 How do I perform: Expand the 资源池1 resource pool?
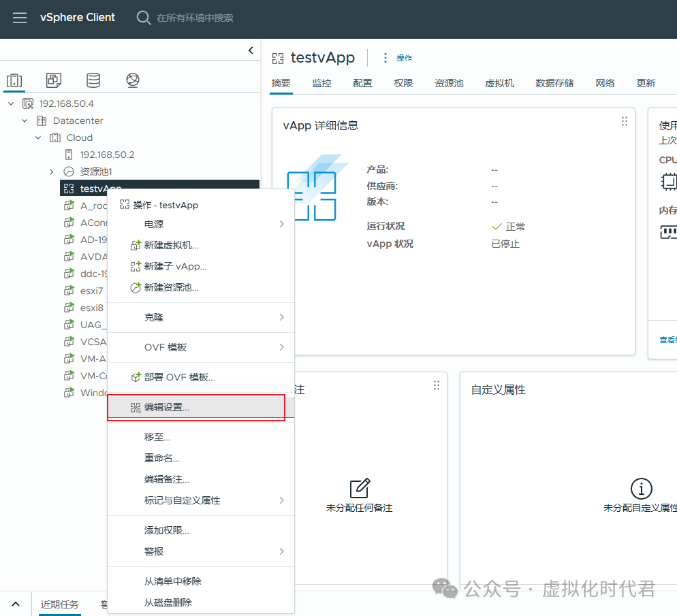51,172
